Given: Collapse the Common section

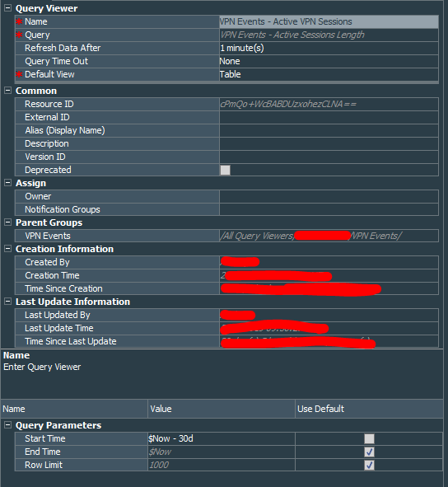Looking at the screenshot, I should click(7, 91).
